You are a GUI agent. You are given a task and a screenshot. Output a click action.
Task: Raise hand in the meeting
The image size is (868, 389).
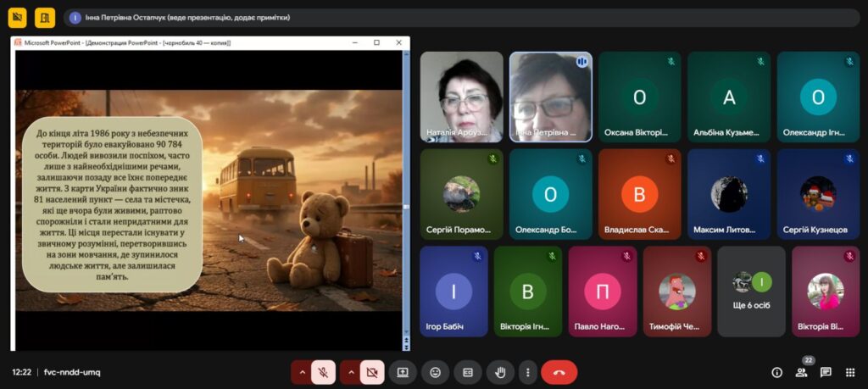pyautogui.click(x=500, y=372)
